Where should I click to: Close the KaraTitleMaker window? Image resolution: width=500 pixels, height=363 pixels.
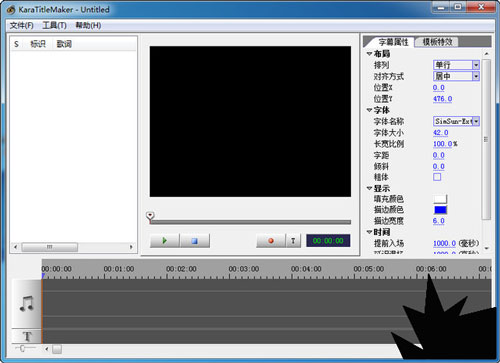481,7
